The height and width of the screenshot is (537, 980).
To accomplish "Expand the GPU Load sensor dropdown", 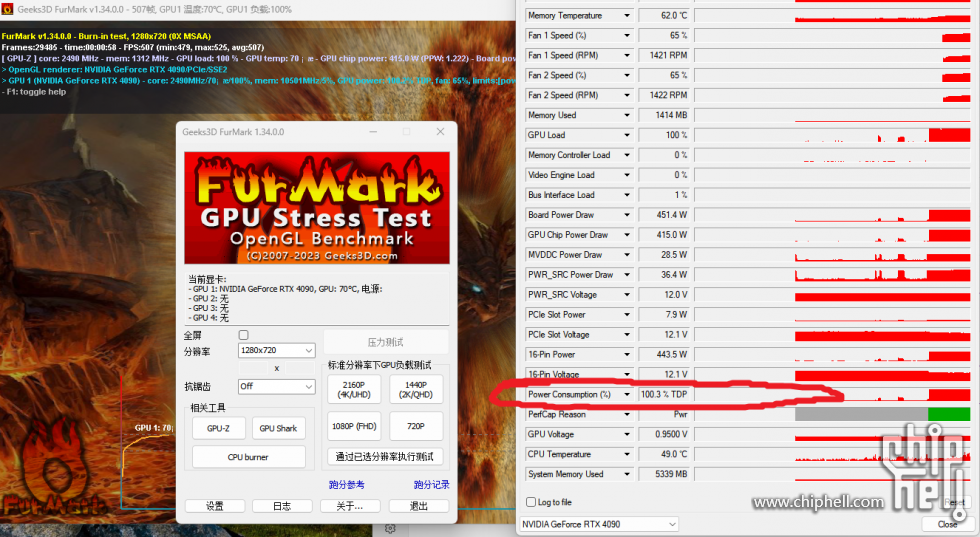I will pos(627,135).
